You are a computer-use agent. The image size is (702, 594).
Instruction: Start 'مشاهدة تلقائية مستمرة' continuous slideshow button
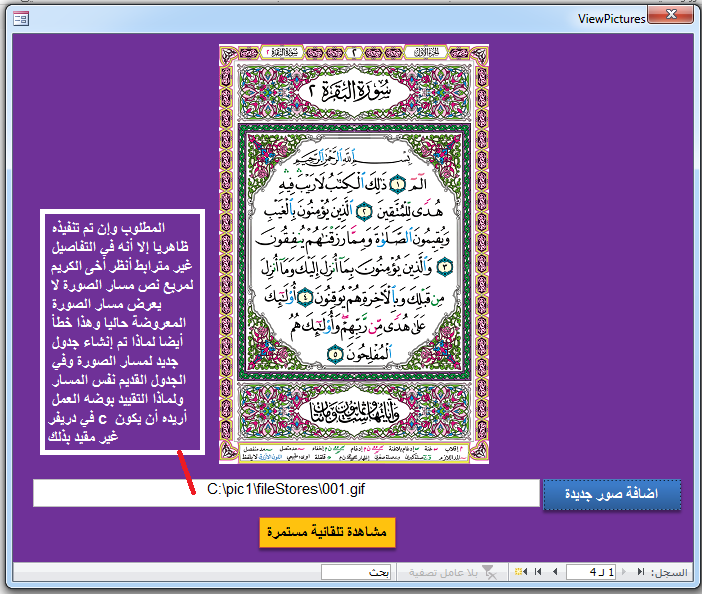point(327,532)
